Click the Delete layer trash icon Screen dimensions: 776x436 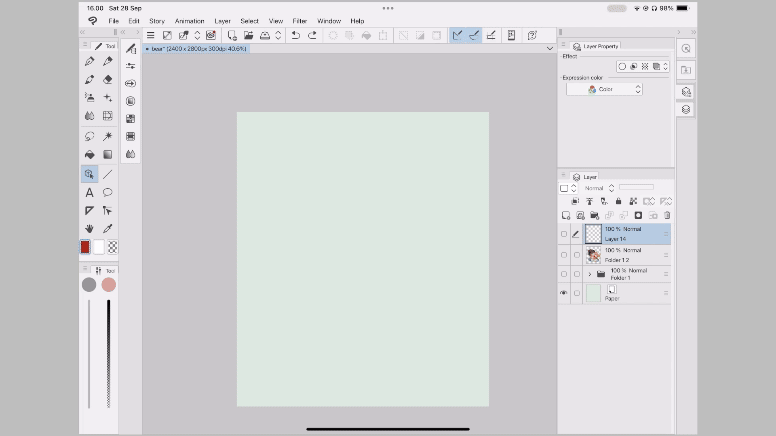667,215
